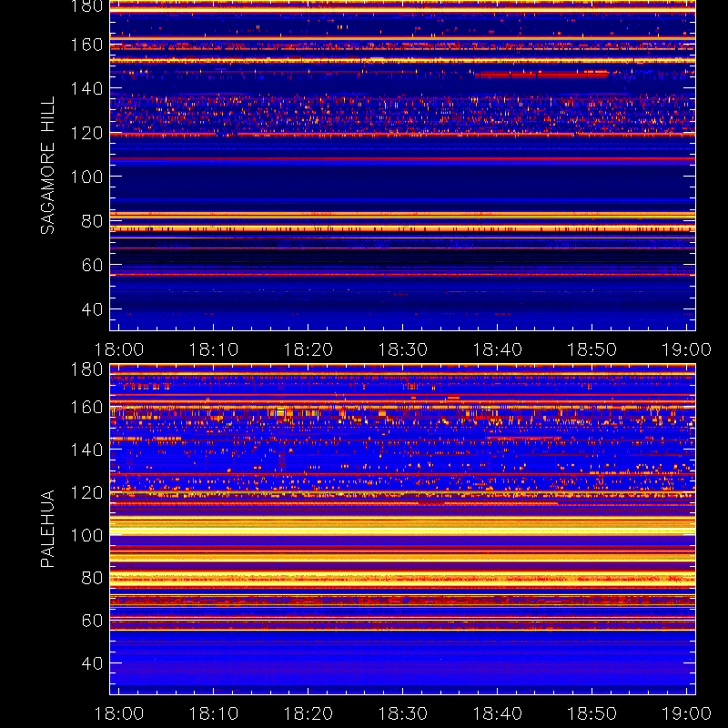Select the 40 frequency label on Sagamore Hill plot

[92, 309]
